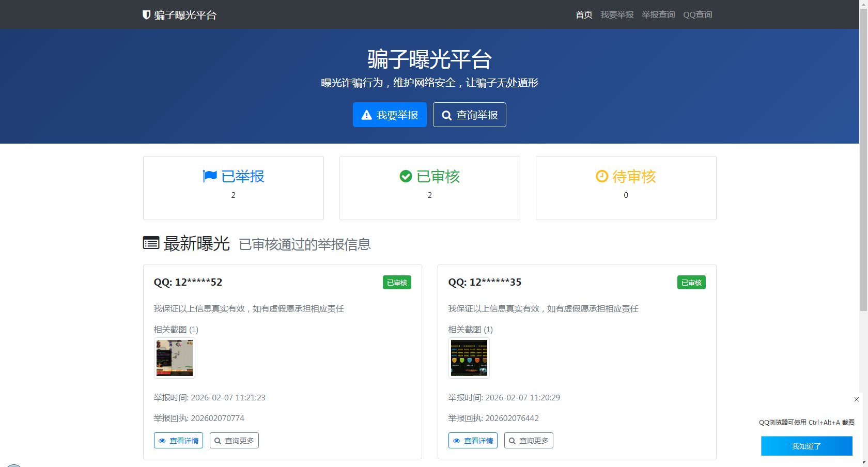Go to 我要举报 in the top navigation
This screenshot has width=868, height=467.
(617, 15)
